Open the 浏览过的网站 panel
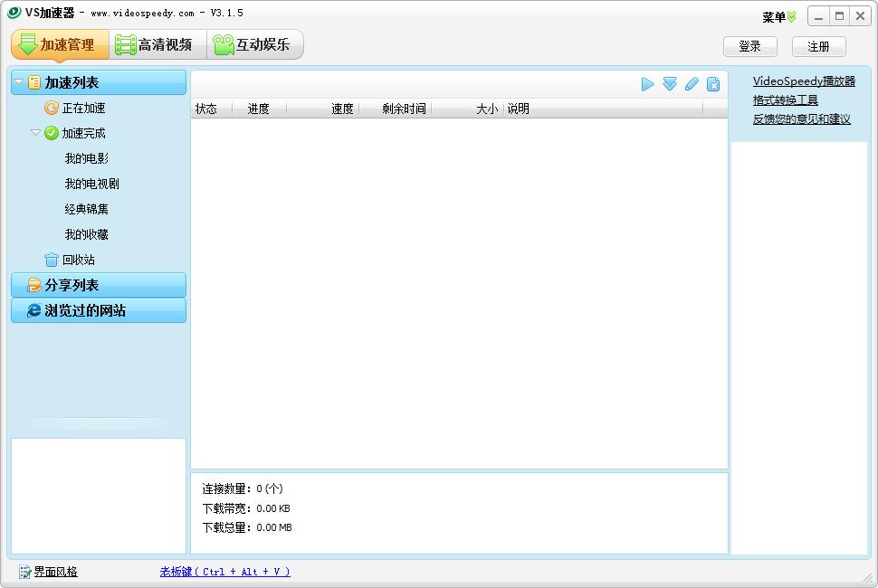The width and height of the screenshot is (878, 588). pos(98,310)
